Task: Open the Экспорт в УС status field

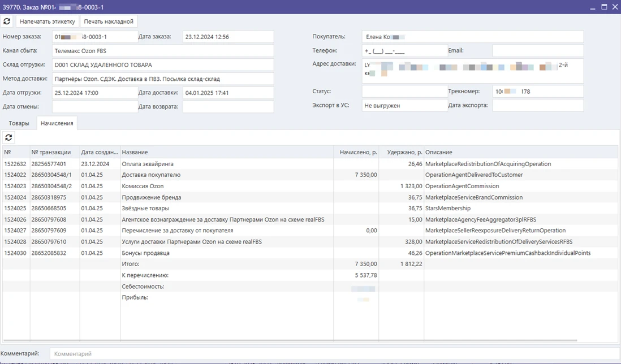Action: point(403,105)
